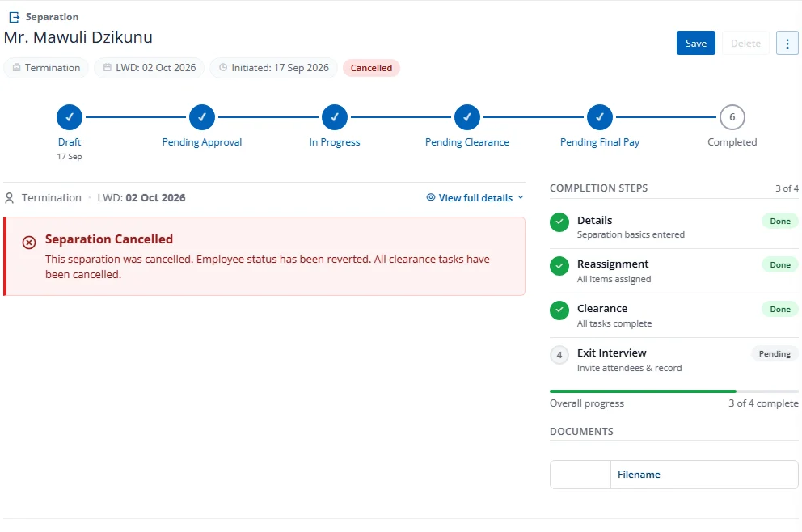Open the Details completion step
This screenshot has width=802, height=532.
[673, 226]
